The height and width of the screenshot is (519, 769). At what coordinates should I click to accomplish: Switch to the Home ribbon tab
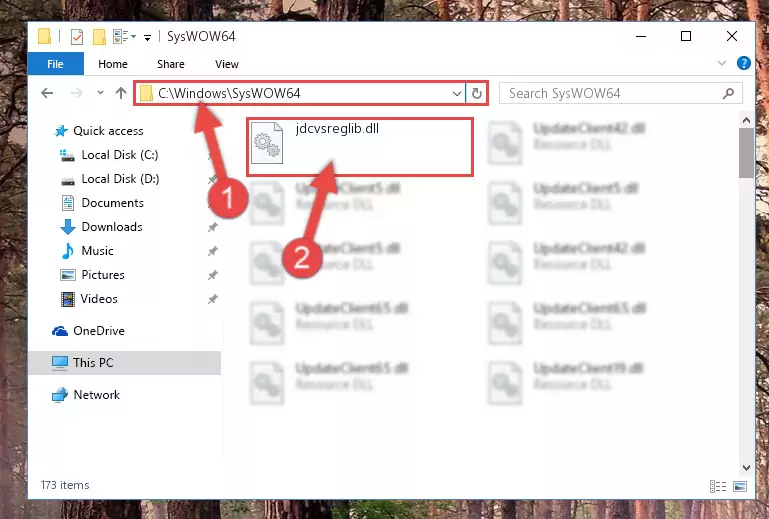point(113,64)
